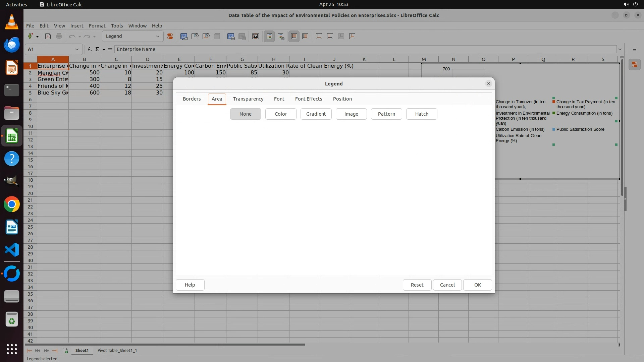Click the horizontal scrollbar at the bottom
The height and width of the screenshot is (362, 644).
pos(165,344)
